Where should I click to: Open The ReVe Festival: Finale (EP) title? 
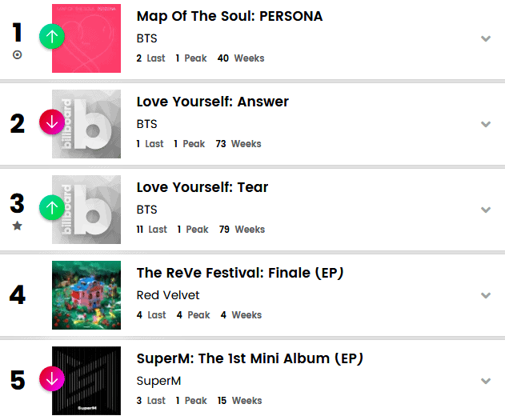[240, 273]
